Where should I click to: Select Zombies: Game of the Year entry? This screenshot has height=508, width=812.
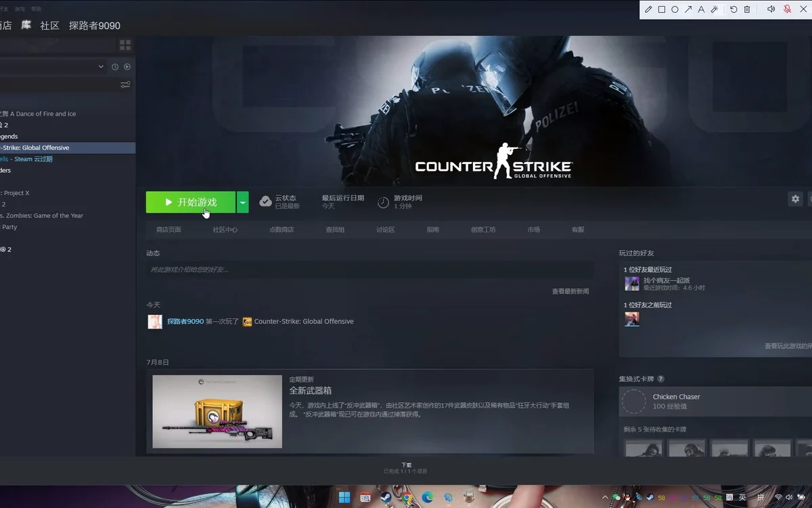coord(42,215)
